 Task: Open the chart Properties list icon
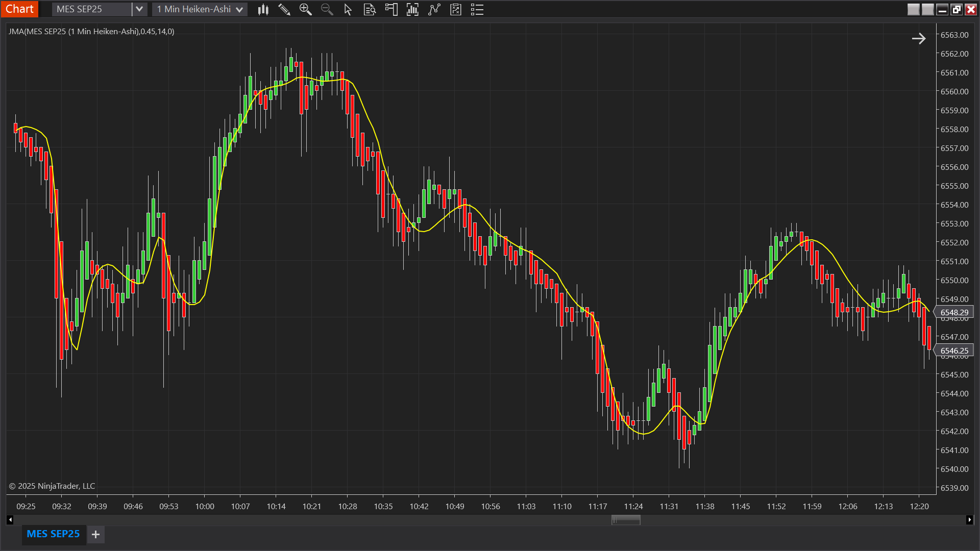point(477,9)
